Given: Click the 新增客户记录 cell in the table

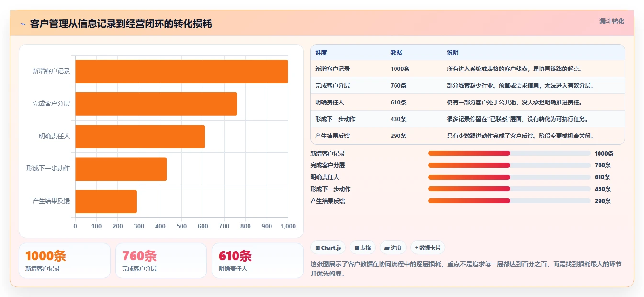Looking at the screenshot, I should [332, 69].
